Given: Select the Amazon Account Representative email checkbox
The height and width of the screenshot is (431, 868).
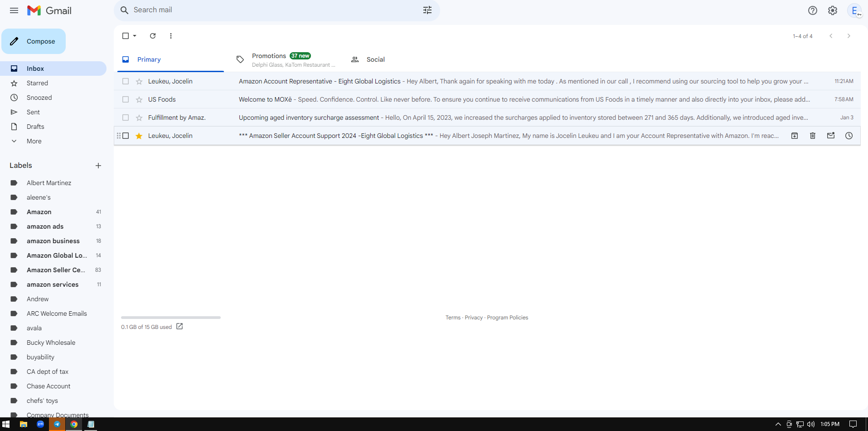Looking at the screenshot, I should tap(126, 81).
